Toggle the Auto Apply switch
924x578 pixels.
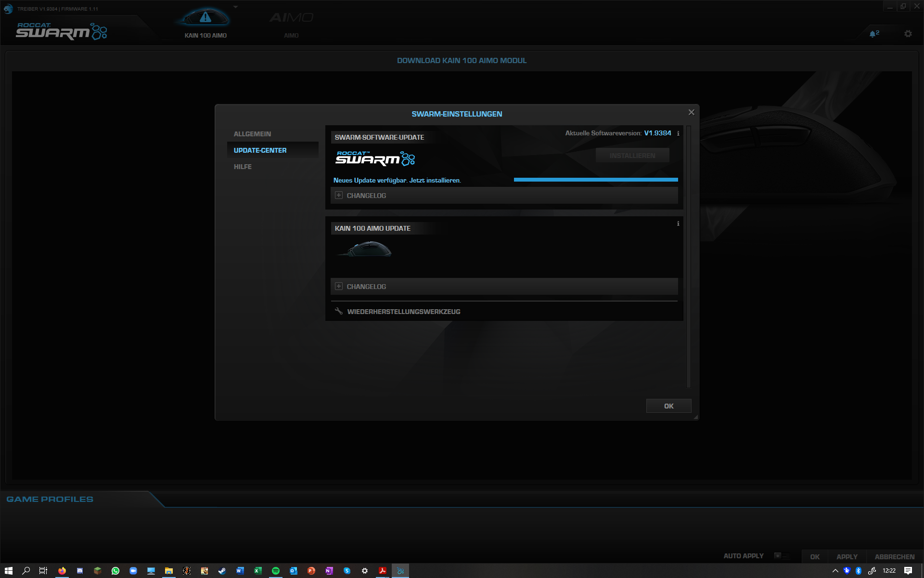(x=781, y=556)
